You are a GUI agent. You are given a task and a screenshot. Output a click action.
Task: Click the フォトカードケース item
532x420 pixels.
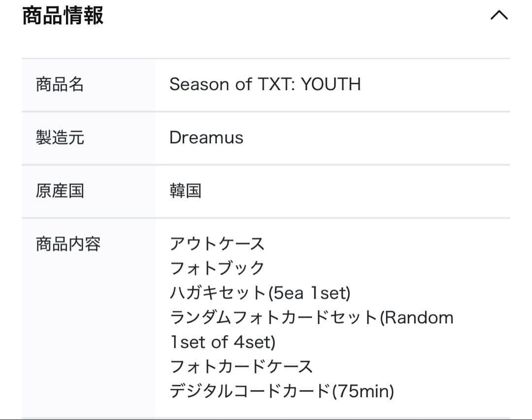pyautogui.click(x=240, y=367)
